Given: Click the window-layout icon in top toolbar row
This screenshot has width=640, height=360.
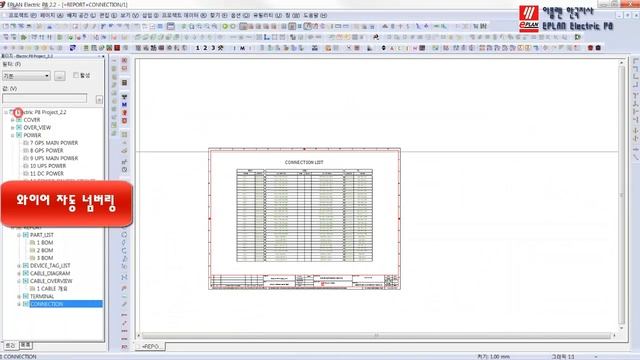Looking at the screenshot, I should (171, 26).
